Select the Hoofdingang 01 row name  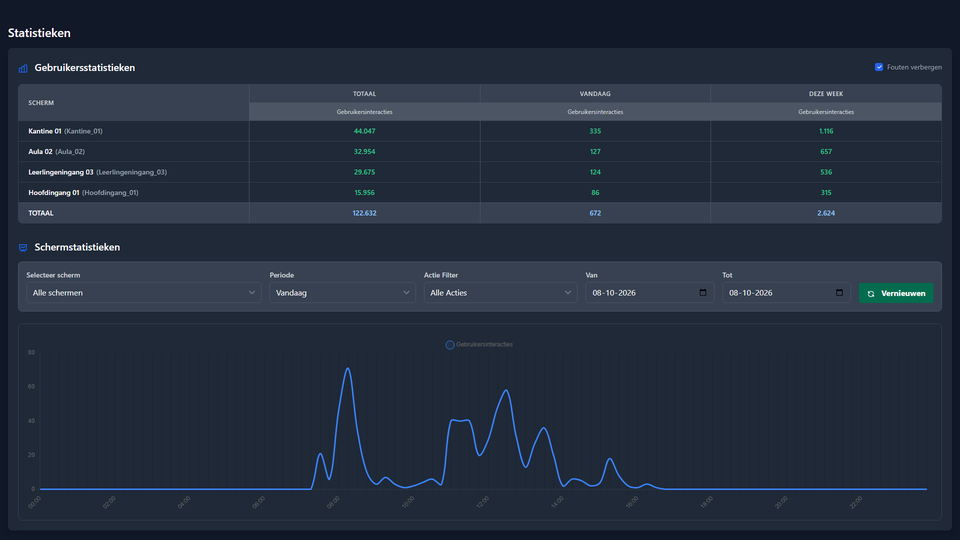54,193
